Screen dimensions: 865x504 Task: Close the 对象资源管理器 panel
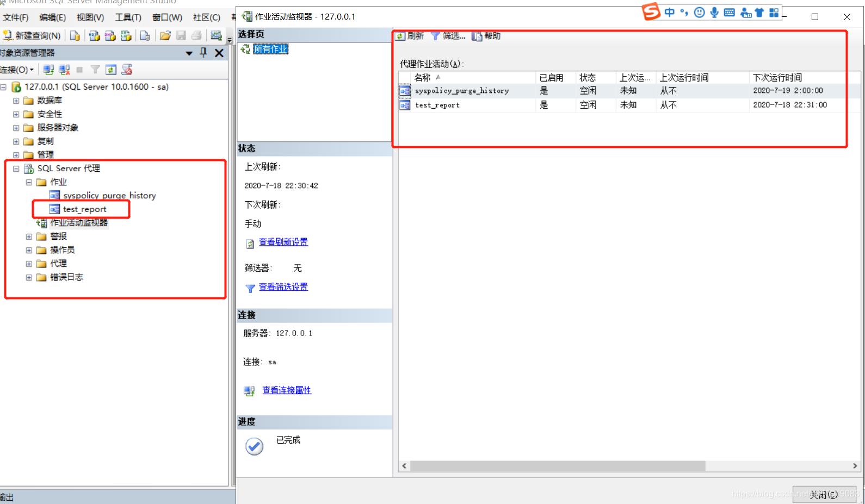[x=219, y=53]
